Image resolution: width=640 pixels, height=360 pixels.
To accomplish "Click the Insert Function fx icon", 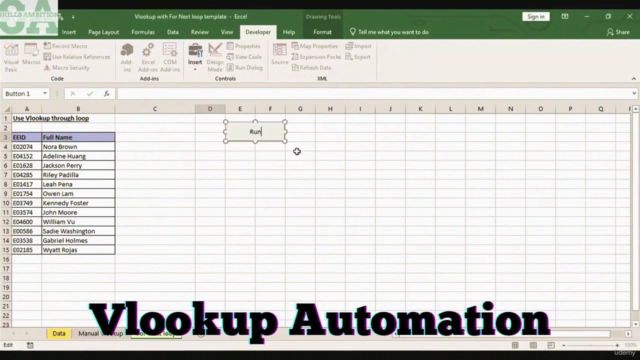I will pos(107,94).
